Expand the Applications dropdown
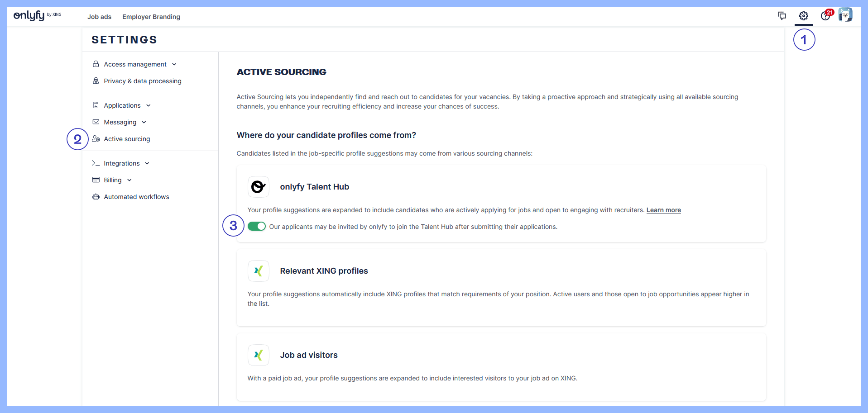The height and width of the screenshot is (413, 868). coord(149,105)
